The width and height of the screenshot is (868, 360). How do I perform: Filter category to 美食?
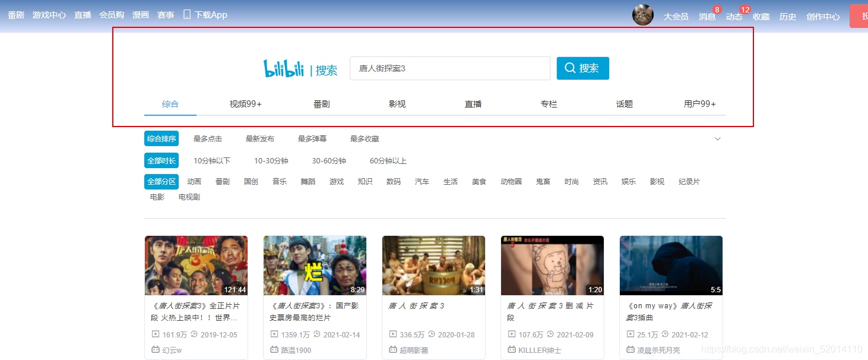pos(479,182)
